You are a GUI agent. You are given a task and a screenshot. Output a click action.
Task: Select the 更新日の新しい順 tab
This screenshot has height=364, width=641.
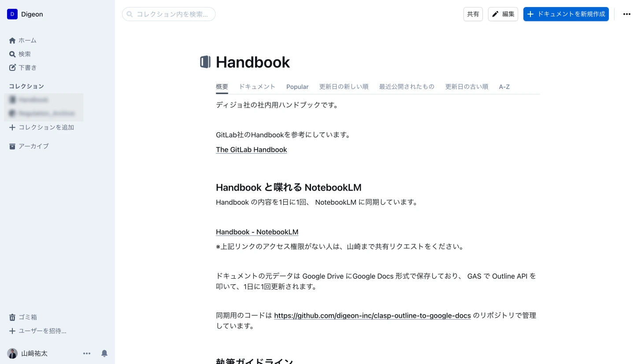(x=344, y=87)
